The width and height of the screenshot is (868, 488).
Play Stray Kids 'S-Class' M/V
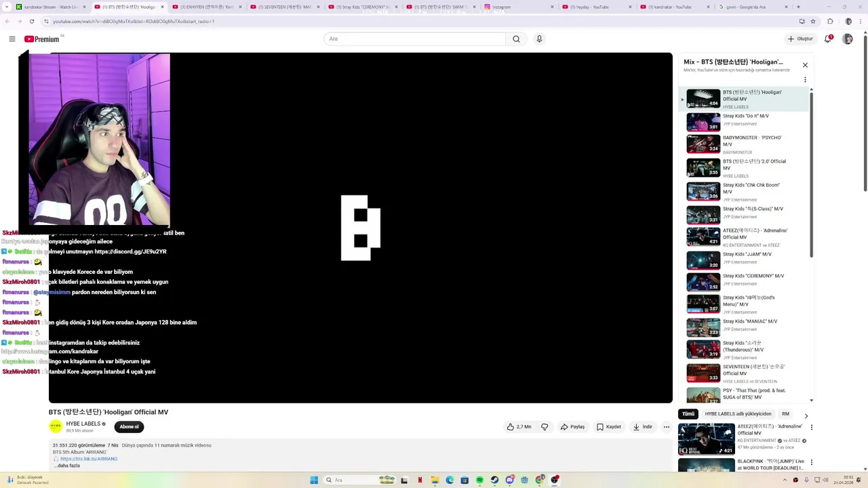745,214
